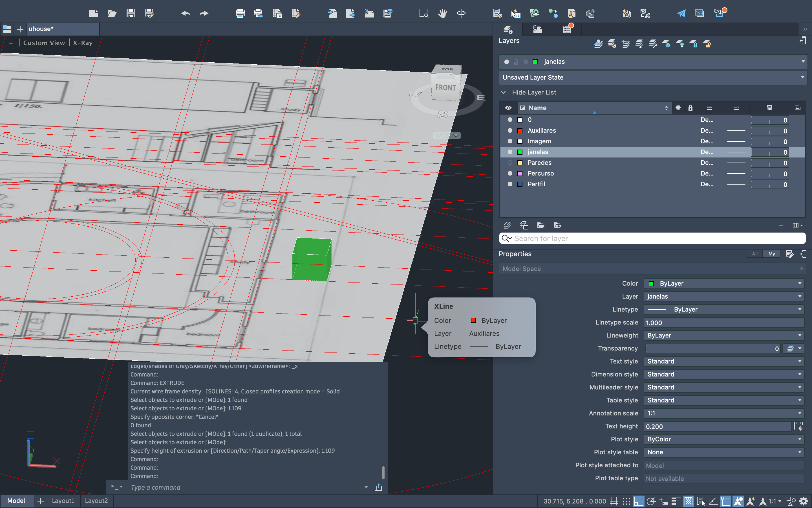This screenshot has width=812, height=508.
Task: Add a new layout with plus button
Action: pos(40,501)
